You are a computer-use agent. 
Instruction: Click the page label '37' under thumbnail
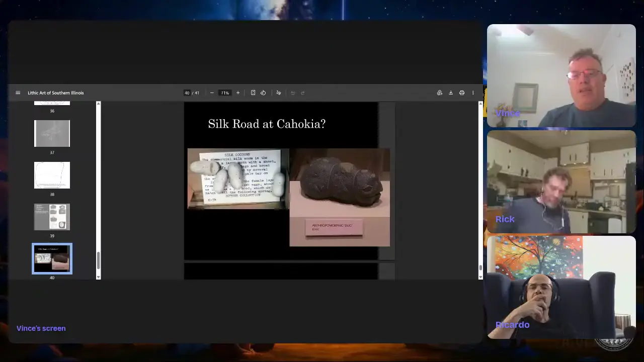(52, 152)
